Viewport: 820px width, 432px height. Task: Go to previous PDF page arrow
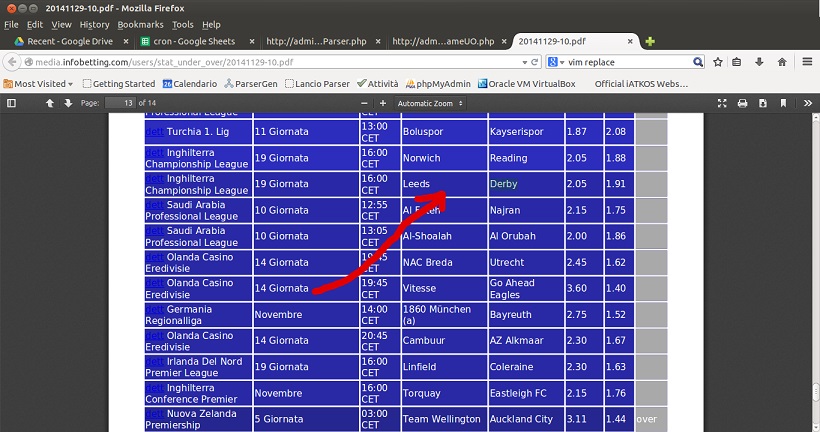[50, 103]
